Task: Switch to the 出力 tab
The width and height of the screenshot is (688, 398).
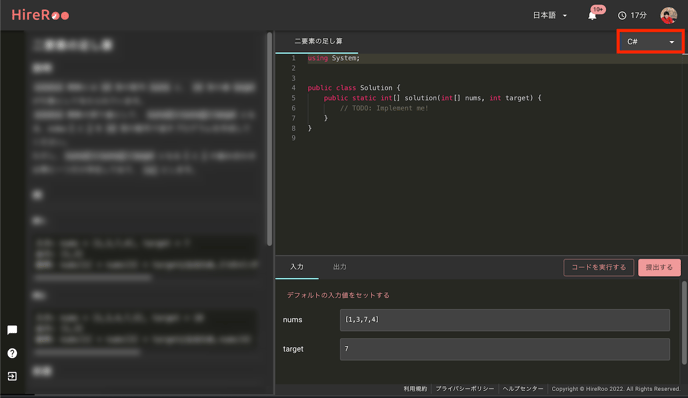Action: [x=340, y=267]
